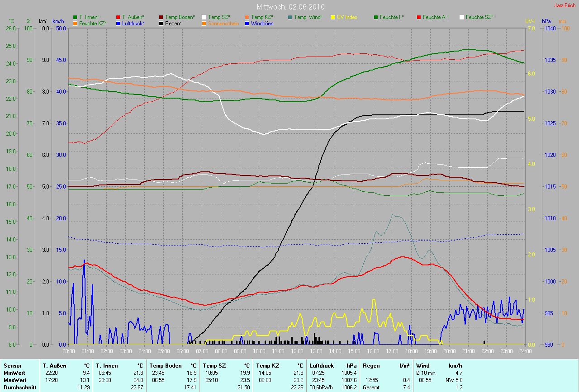Click the black Regen legend marker
Screen dimensions: 579x392
[161, 23]
